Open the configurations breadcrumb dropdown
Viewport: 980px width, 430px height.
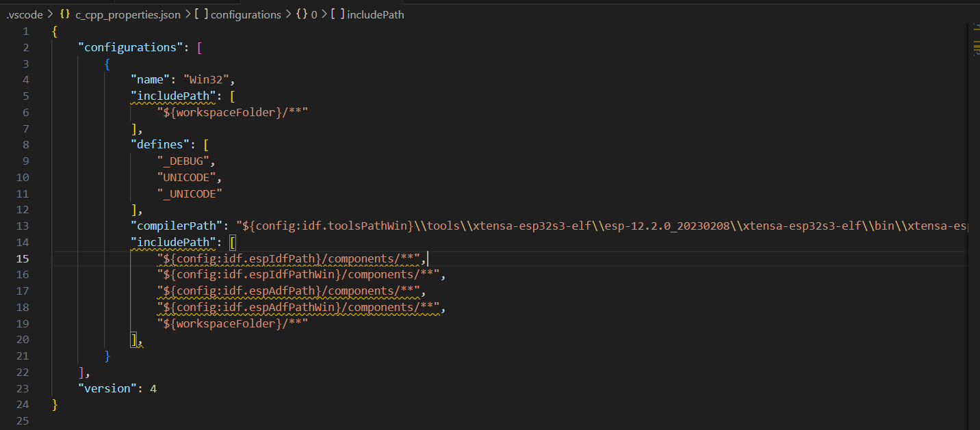pyautogui.click(x=246, y=14)
